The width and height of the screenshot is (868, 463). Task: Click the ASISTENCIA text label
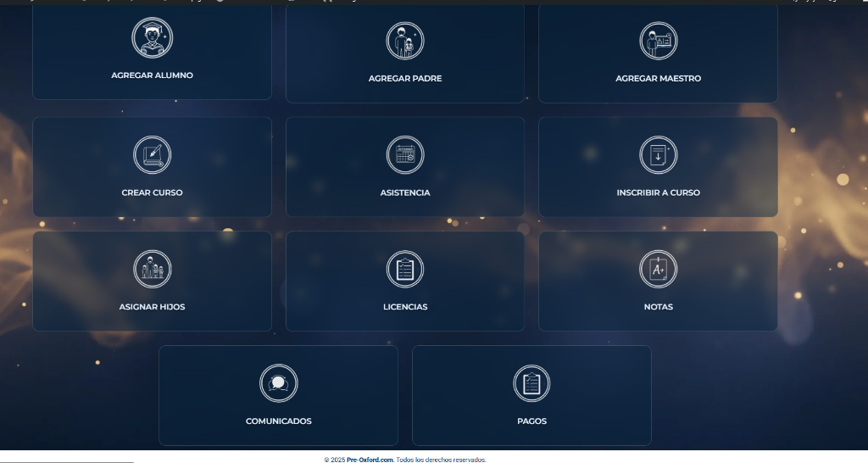point(405,192)
